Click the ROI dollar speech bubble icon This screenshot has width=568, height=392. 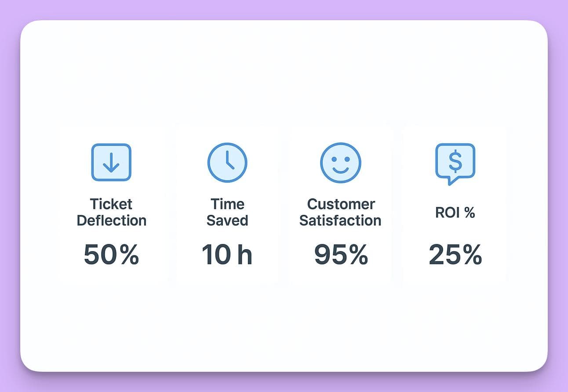(455, 162)
